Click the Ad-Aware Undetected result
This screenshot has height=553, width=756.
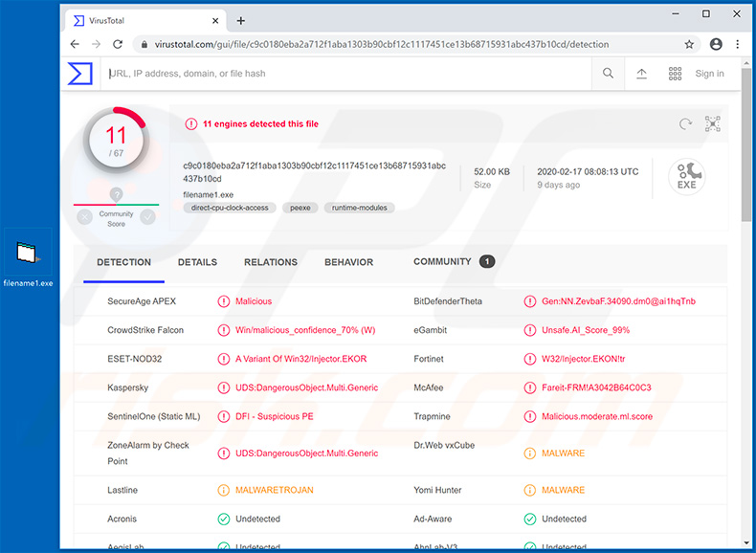pos(564,520)
